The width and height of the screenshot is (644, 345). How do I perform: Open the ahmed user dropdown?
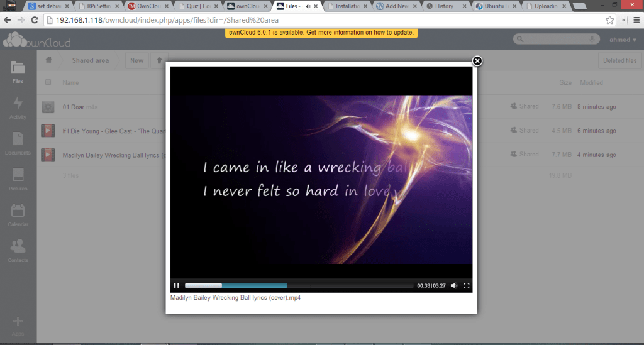(623, 40)
